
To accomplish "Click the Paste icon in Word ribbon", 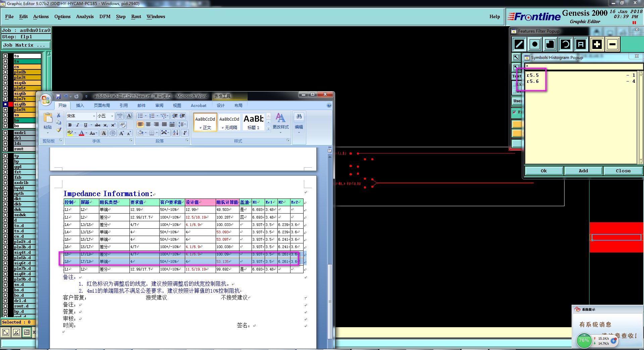I will point(48,118).
